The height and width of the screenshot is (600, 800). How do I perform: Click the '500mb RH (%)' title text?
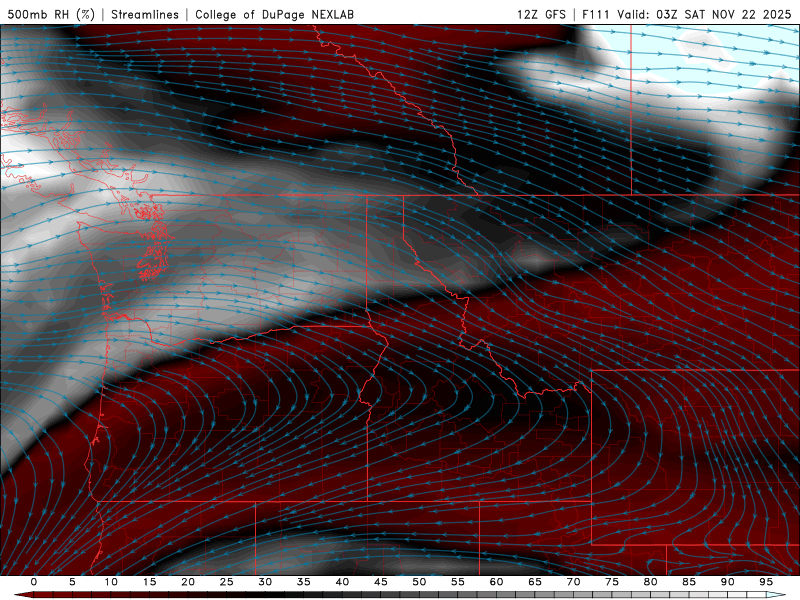[51, 14]
